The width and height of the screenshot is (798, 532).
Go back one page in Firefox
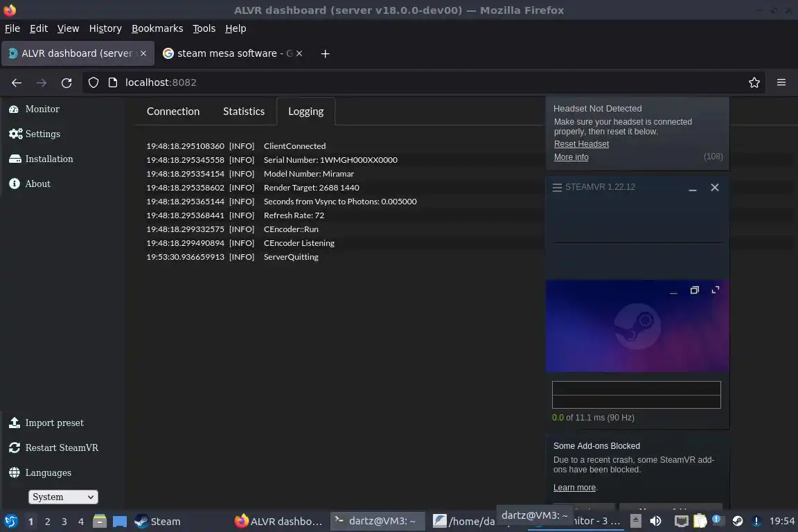[x=17, y=82]
